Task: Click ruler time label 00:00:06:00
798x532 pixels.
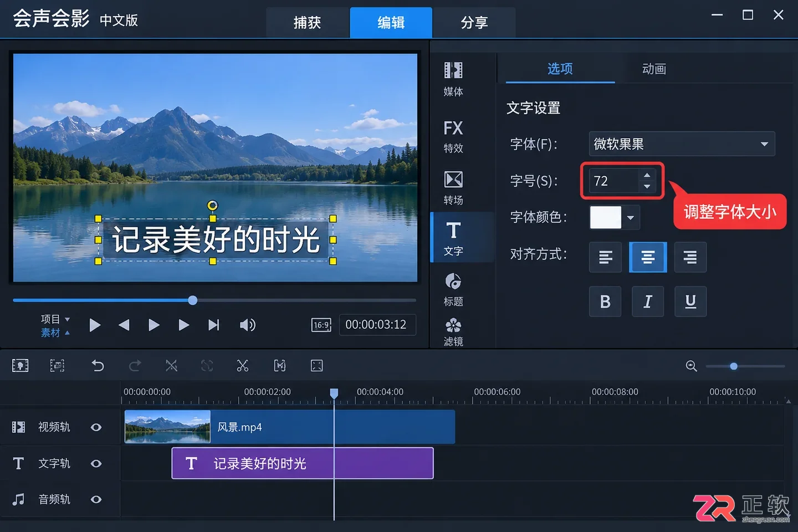Action: click(497, 392)
